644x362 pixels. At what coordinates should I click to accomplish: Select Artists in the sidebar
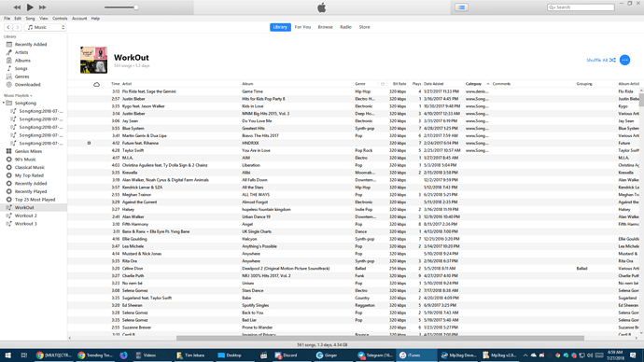[x=21, y=52]
